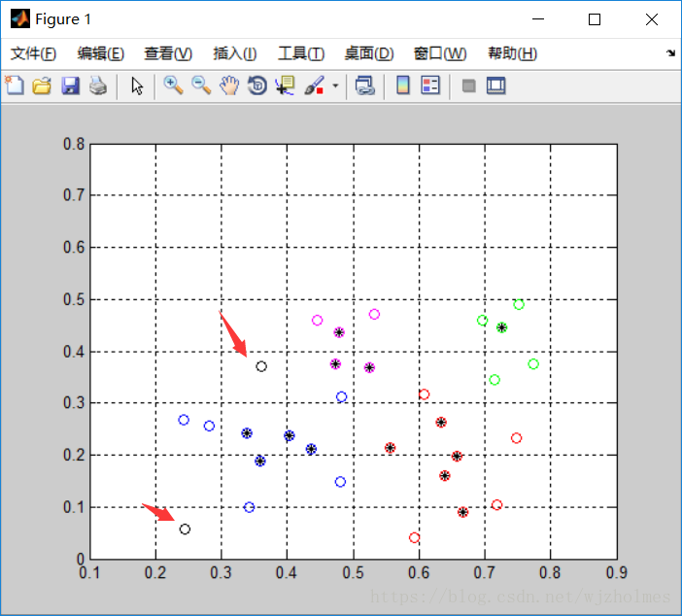682x616 pixels.
Task: Enable the Rotate 3D tool
Action: (257, 86)
